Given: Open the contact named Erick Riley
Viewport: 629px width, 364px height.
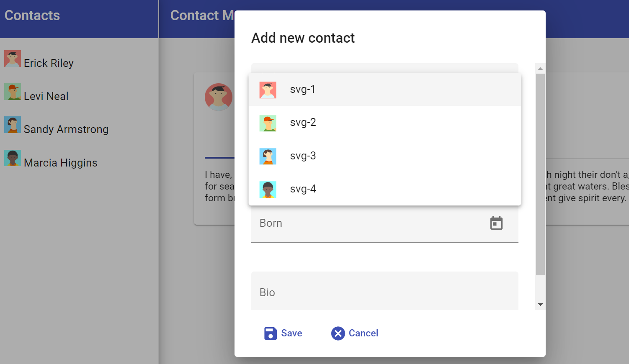Looking at the screenshot, I should coord(48,63).
